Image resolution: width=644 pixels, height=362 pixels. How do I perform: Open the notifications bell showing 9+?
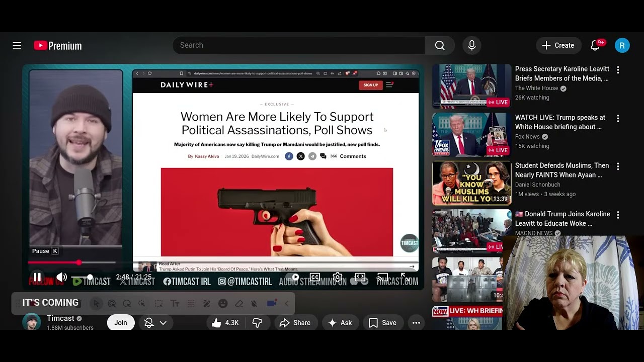596,45
